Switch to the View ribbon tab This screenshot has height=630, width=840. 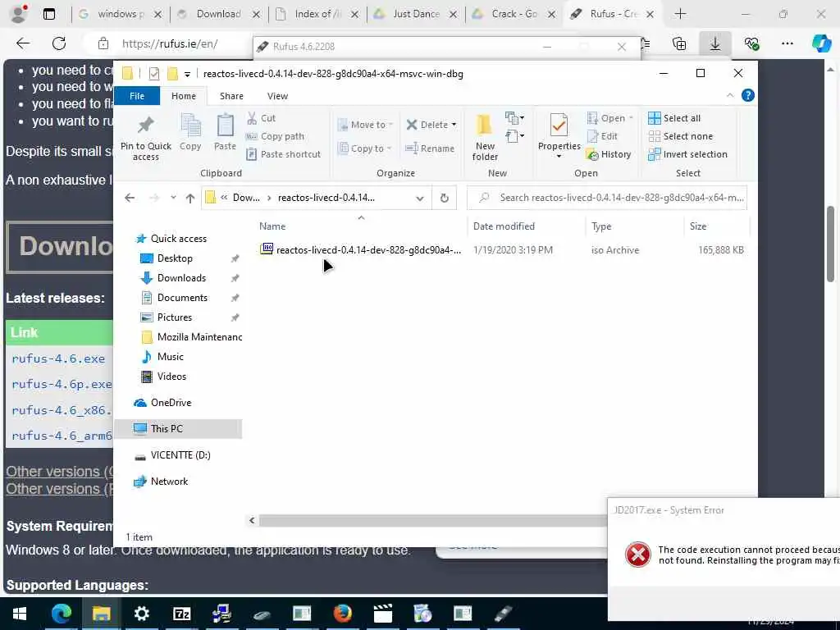(x=277, y=96)
